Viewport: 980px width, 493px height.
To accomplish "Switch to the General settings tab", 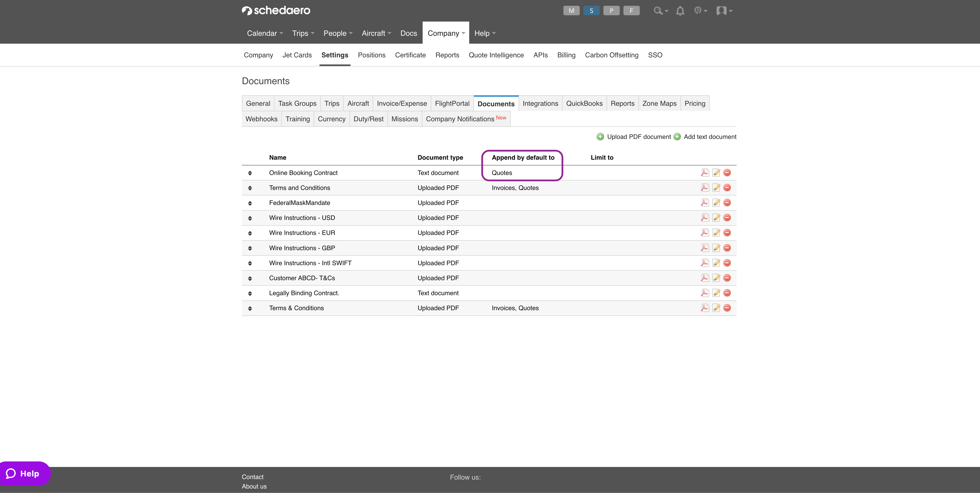I will tap(258, 103).
